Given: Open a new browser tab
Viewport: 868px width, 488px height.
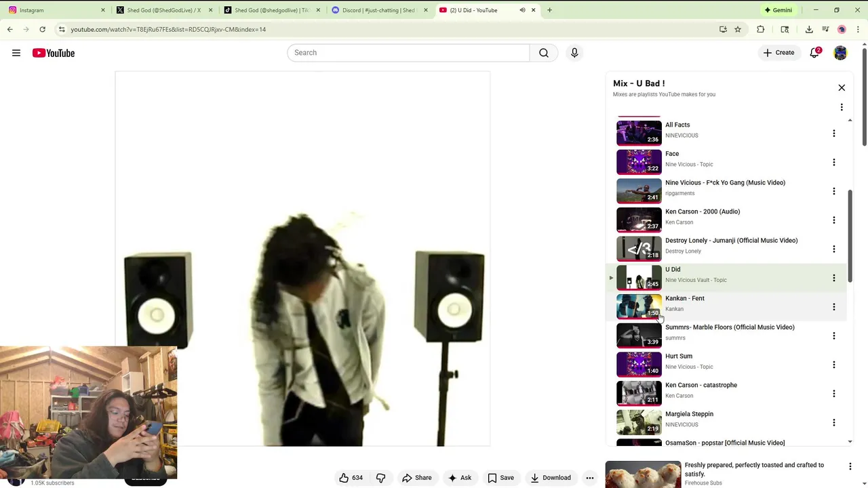Looking at the screenshot, I should tap(549, 10).
